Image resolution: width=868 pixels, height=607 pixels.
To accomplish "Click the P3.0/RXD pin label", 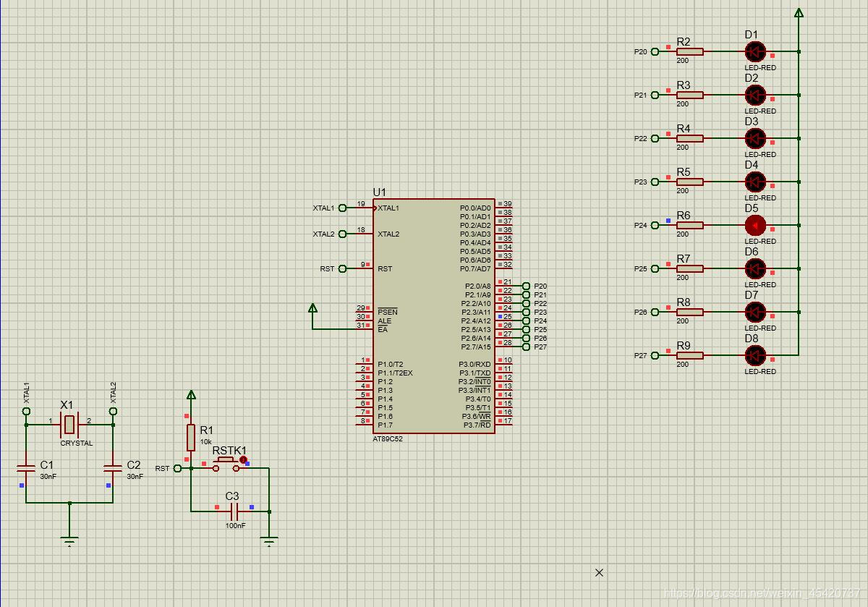I will [x=475, y=365].
